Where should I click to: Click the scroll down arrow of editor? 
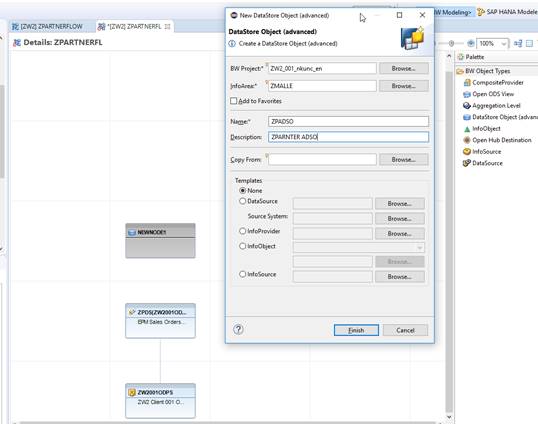[449, 417]
